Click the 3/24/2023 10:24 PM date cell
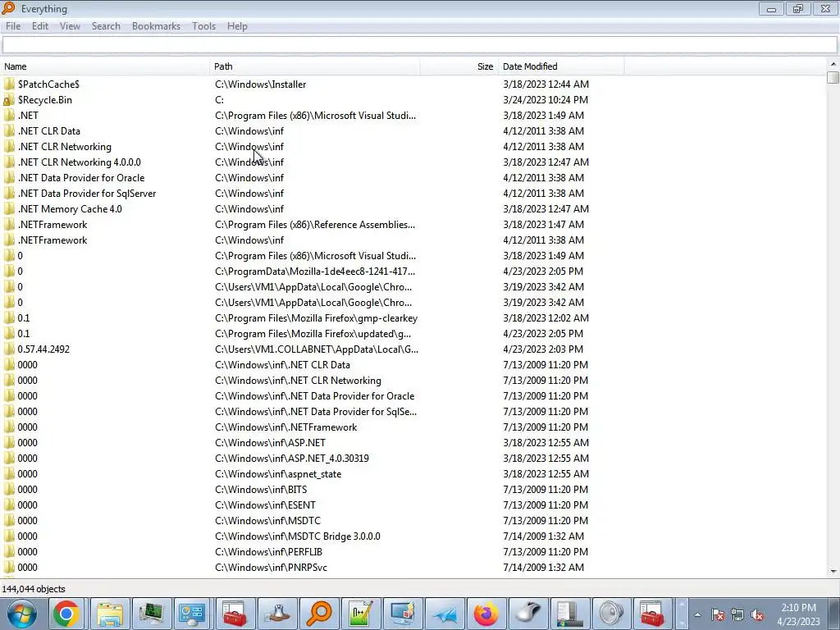Screen dimensions: 840x630 tap(546, 99)
